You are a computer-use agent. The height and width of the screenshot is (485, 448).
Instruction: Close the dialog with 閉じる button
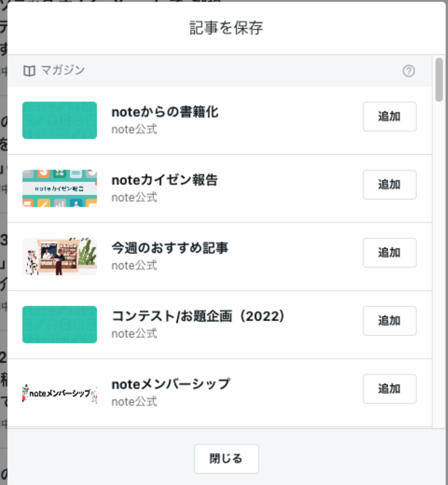pyautogui.click(x=226, y=459)
